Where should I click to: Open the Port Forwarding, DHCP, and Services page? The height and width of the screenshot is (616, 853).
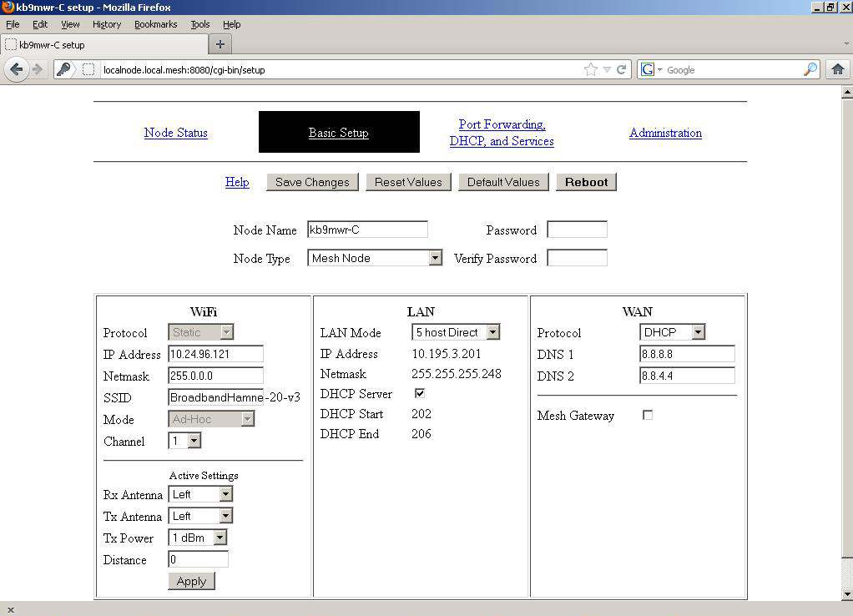coord(502,133)
